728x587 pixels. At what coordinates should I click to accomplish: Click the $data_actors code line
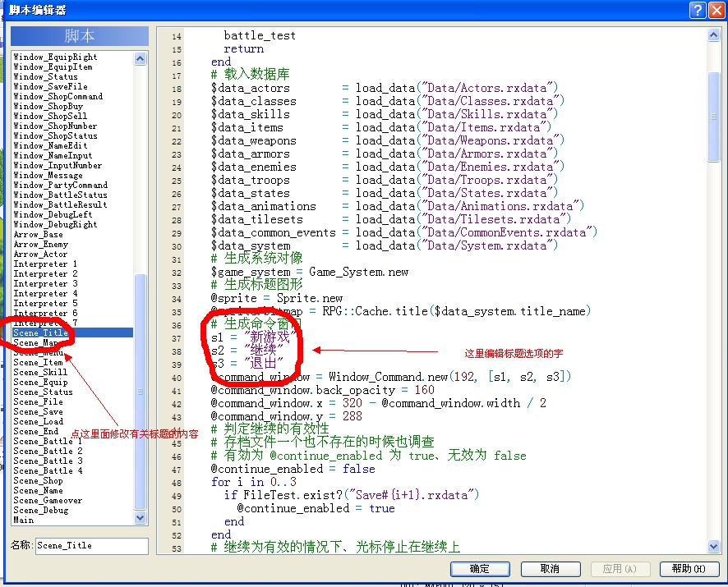pyautogui.click(x=385, y=88)
